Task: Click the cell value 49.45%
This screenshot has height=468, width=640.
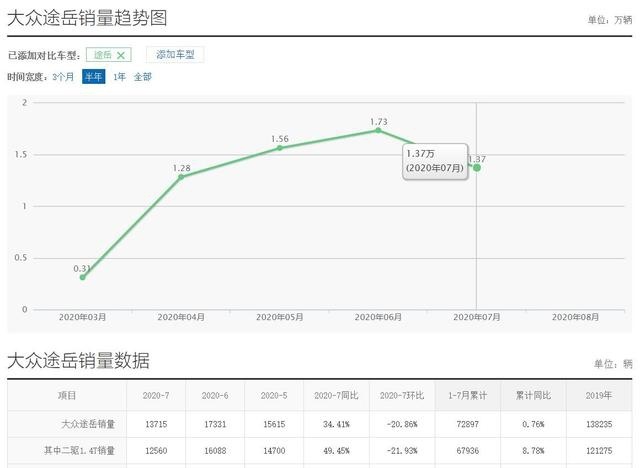Action: pyautogui.click(x=336, y=450)
